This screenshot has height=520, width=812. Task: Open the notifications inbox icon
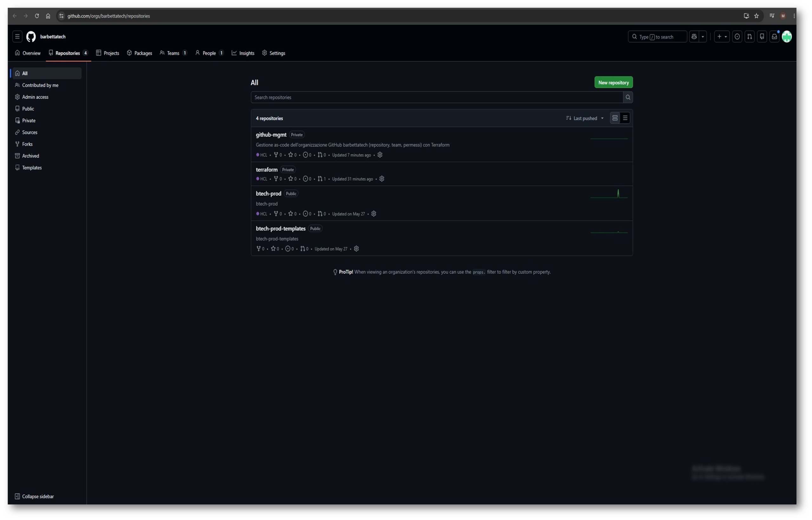[x=774, y=37]
